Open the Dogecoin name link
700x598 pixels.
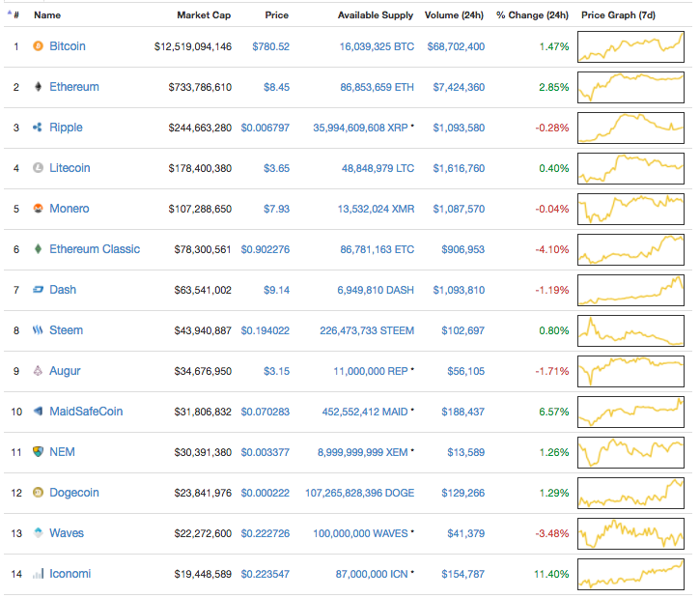coord(74,493)
